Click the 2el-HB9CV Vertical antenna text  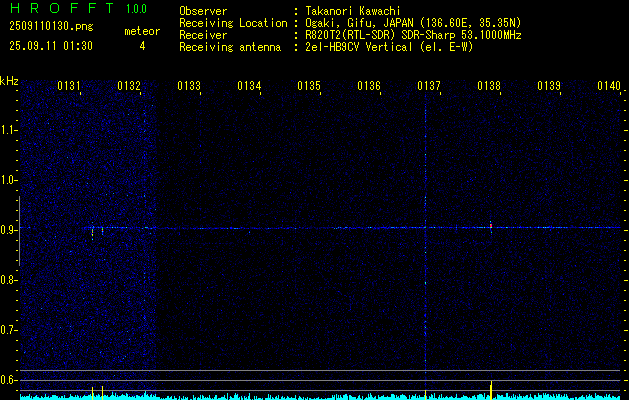[x=389, y=47]
